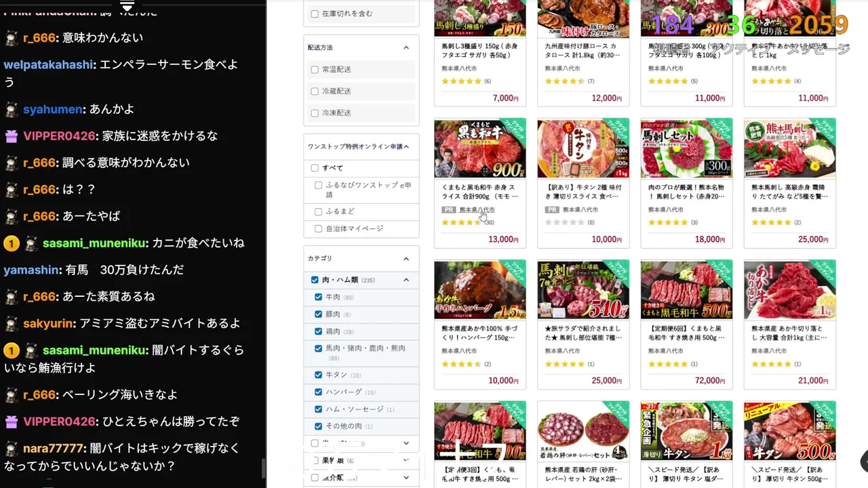Image resolution: width=868 pixels, height=488 pixels.
Task: Uncheck ハンバーグ category checkbox
Action: pyautogui.click(x=319, y=392)
